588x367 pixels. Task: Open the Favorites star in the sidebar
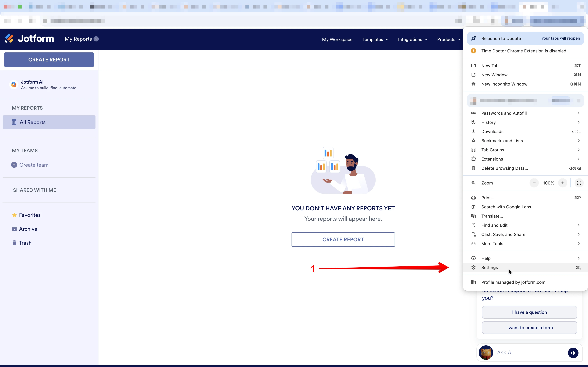[x=15, y=215]
